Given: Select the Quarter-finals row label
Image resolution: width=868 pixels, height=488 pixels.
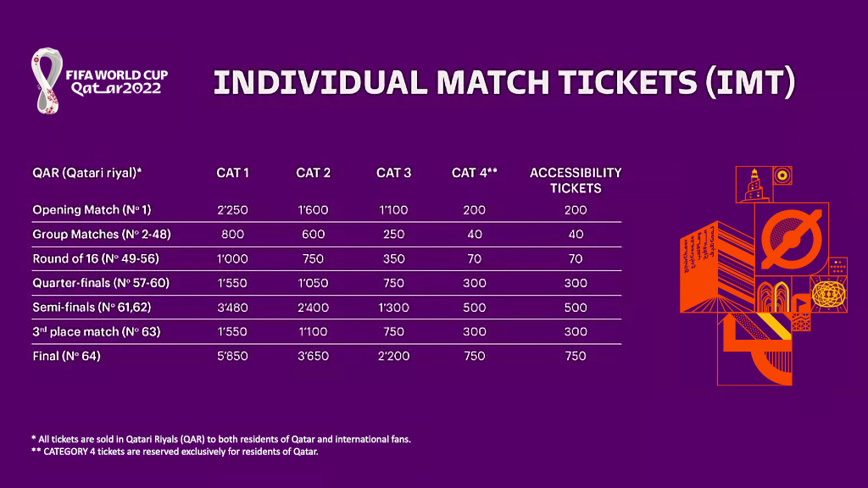Looking at the screenshot, I should click(x=101, y=283).
